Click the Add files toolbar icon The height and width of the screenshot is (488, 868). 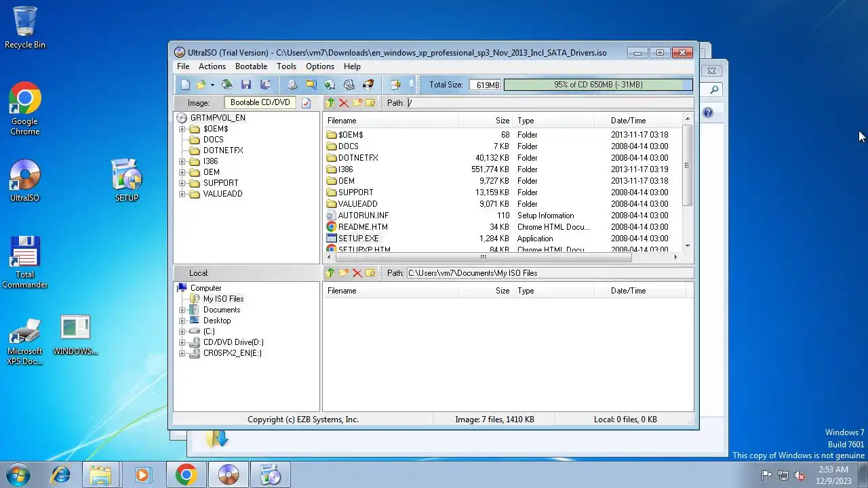coord(395,85)
